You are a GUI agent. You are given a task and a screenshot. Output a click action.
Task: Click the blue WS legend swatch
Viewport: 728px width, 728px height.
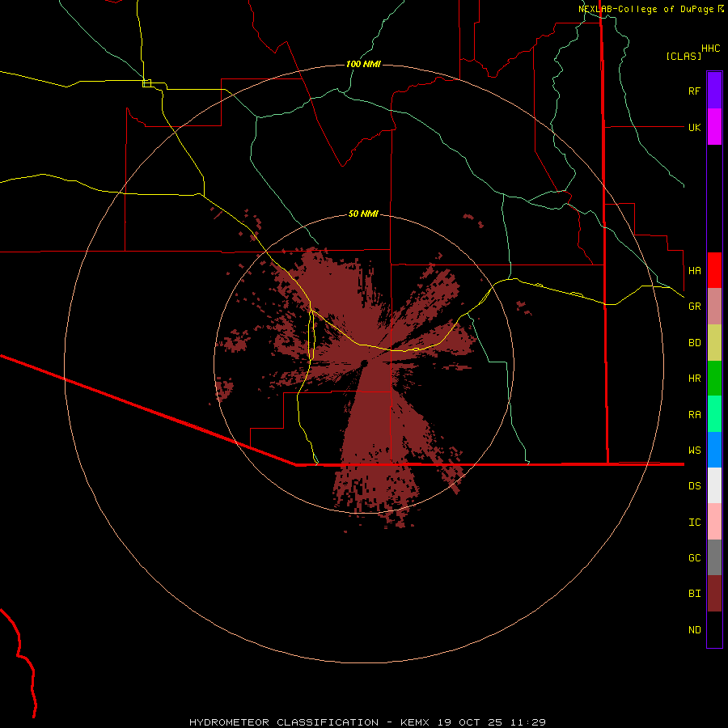pos(714,450)
